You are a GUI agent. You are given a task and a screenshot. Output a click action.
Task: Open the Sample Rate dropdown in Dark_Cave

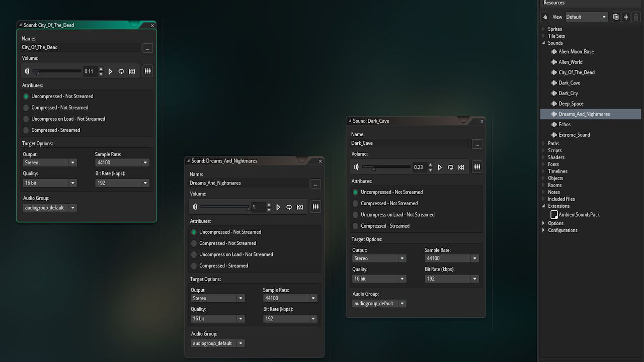[473, 258]
